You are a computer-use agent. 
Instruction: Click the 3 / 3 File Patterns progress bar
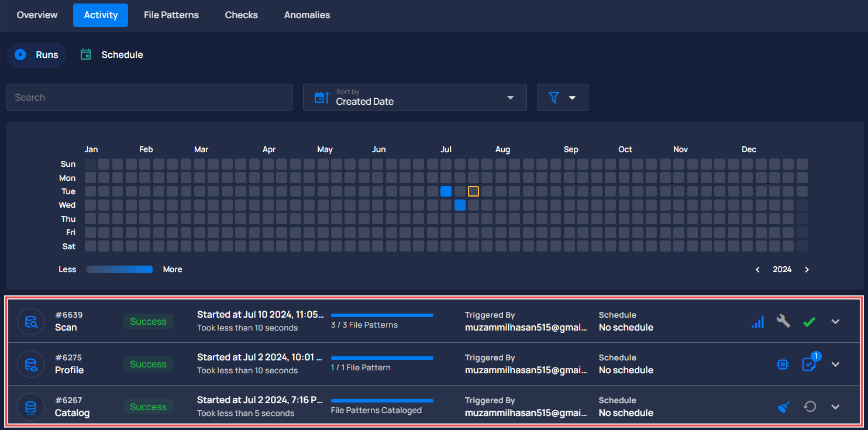pyautogui.click(x=382, y=315)
